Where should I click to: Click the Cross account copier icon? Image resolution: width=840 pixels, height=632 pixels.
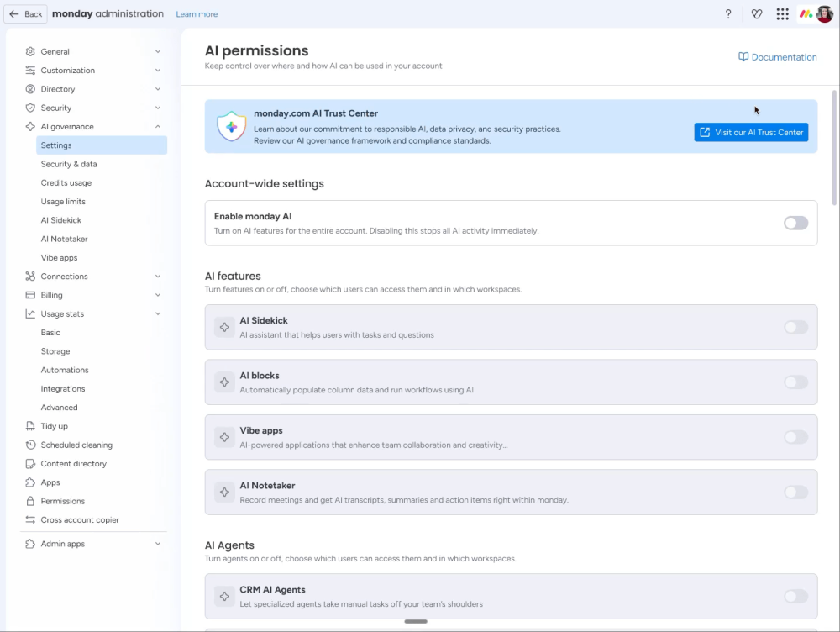click(x=30, y=520)
